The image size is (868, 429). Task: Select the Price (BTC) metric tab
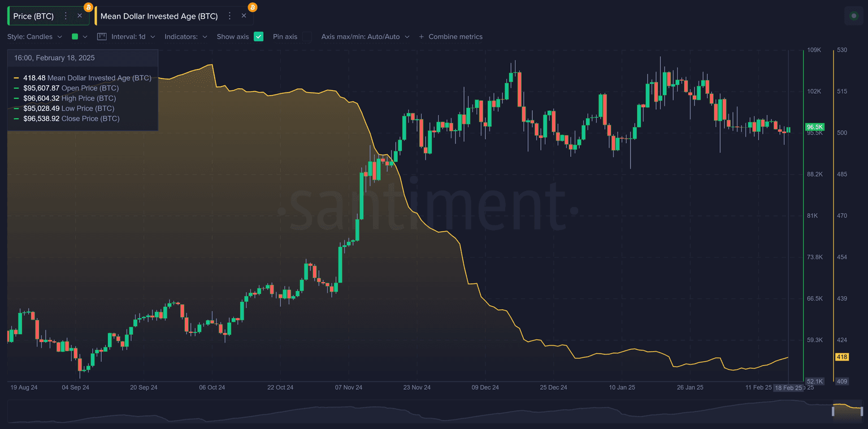34,16
